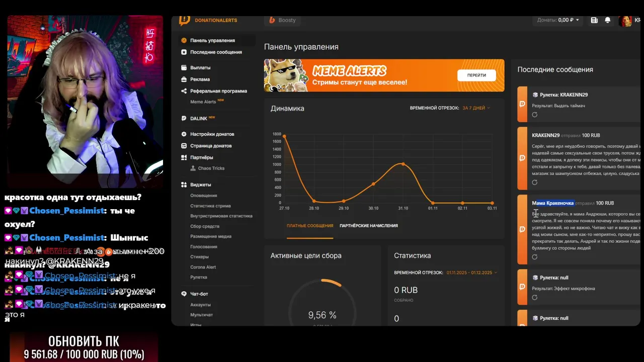644x362 pixels.
Task: Click the Выплаты wallet icon
Action: pos(184,67)
